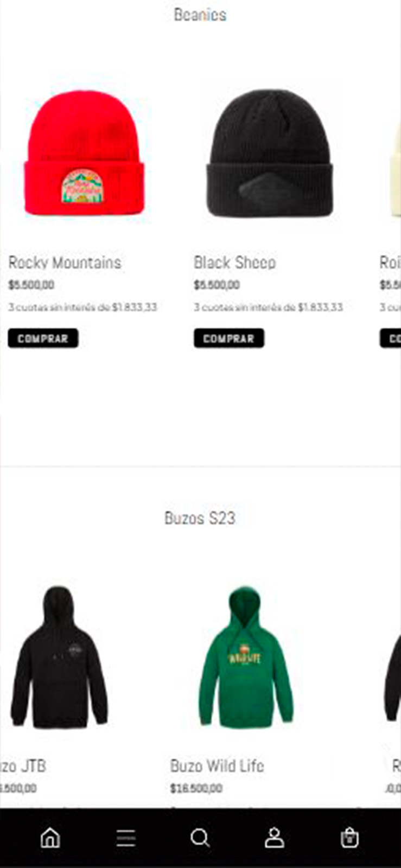Click the partially visible third COMPRAR button
The height and width of the screenshot is (868, 401).
click(391, 339)
